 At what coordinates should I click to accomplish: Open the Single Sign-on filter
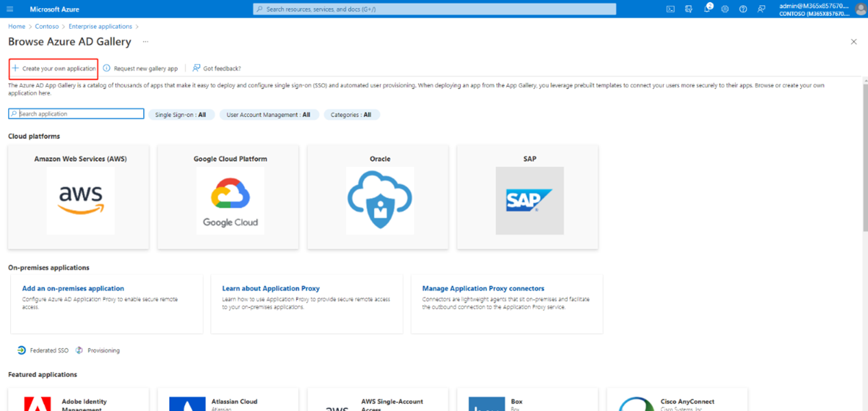(182, 115)
